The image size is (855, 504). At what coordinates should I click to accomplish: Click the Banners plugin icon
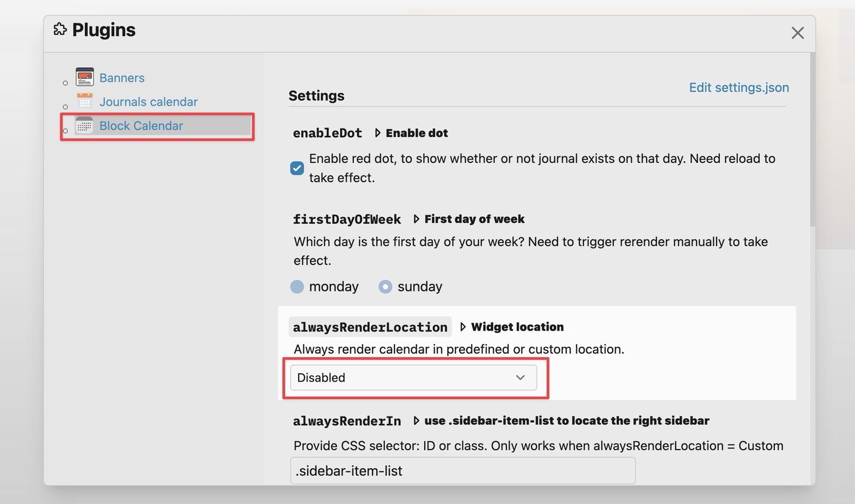click(84, 77)
